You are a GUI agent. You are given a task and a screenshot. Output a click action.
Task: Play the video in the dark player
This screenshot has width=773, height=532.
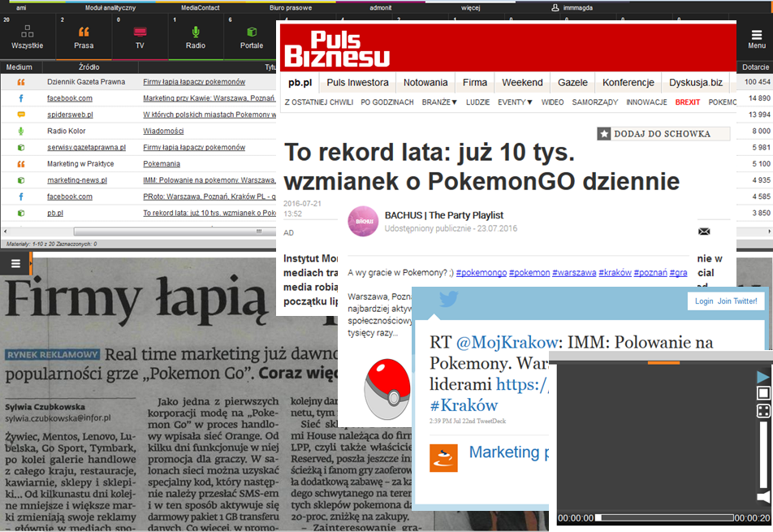click(x=763, y=377)
